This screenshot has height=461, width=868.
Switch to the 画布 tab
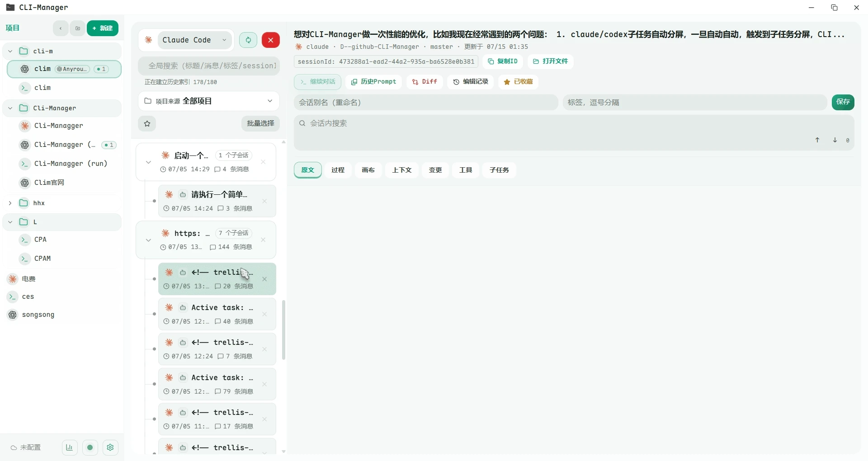(368, 170)
